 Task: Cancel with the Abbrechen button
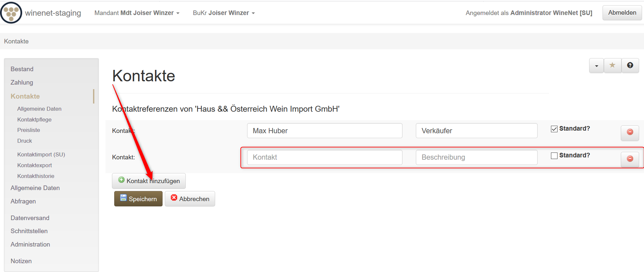(x=190, y=199)
